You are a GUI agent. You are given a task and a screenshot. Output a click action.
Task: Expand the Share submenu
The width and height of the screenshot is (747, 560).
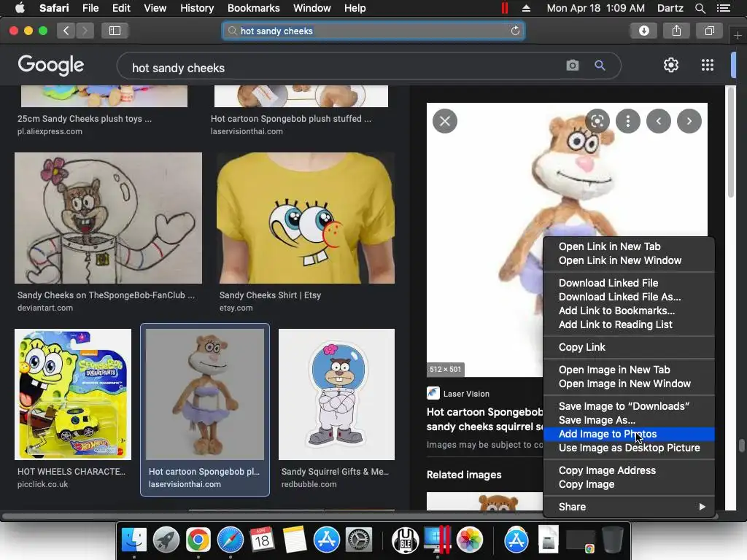pos(629,507)
